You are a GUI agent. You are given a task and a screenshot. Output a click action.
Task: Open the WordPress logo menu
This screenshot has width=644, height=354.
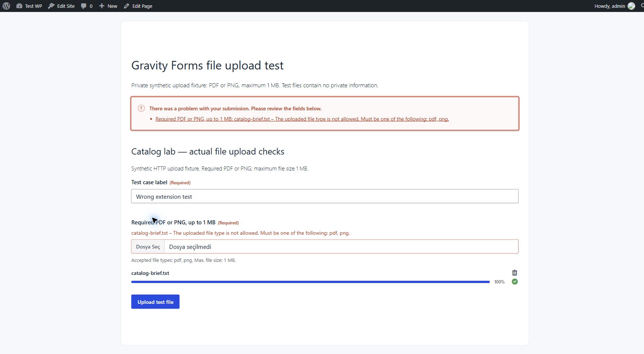[x=6, y=6]
